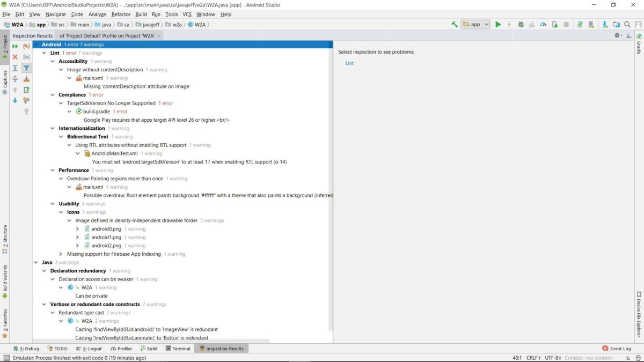Click the Group by Severity icon
The width and height of the screenshot is (644, 362).
click(26, 46)
